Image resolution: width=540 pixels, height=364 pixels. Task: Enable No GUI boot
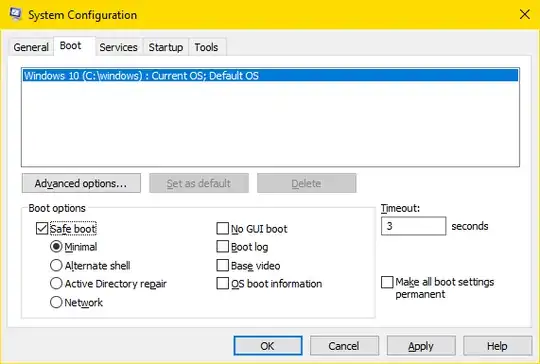222,228
